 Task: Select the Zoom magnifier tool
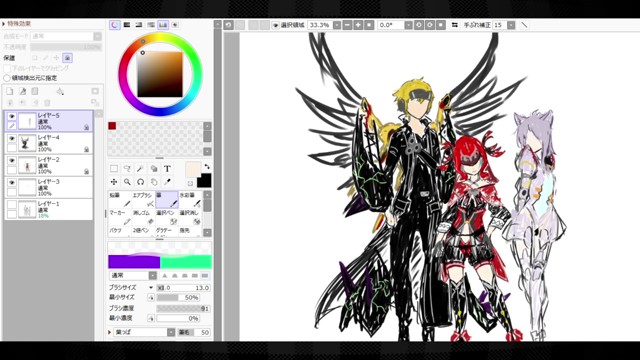coord(127,182)
